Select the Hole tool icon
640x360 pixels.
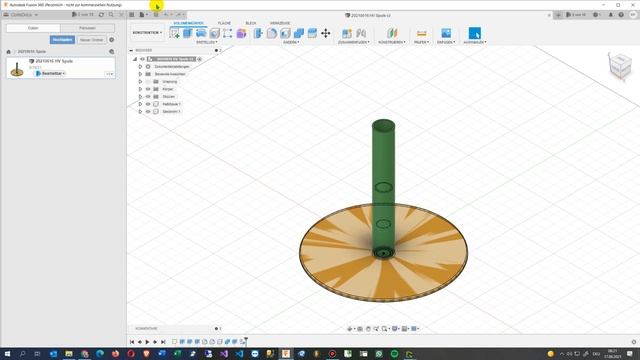click(214, 33)
